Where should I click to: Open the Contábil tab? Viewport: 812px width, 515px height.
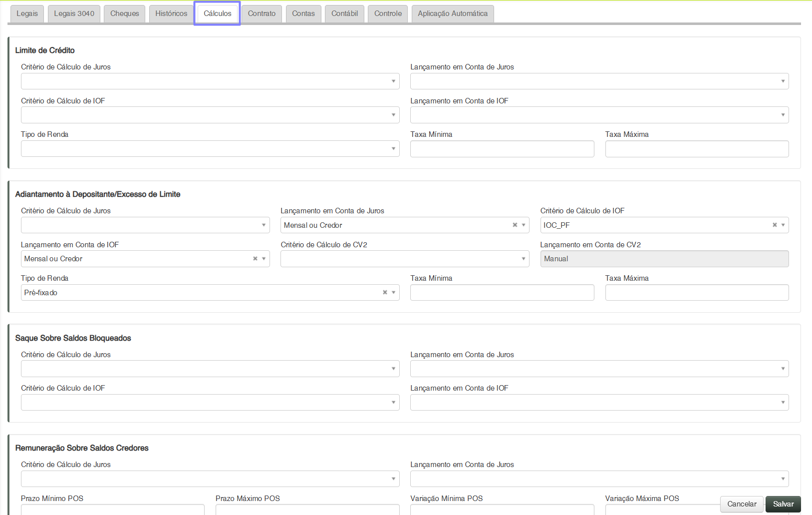click(344, 13)
